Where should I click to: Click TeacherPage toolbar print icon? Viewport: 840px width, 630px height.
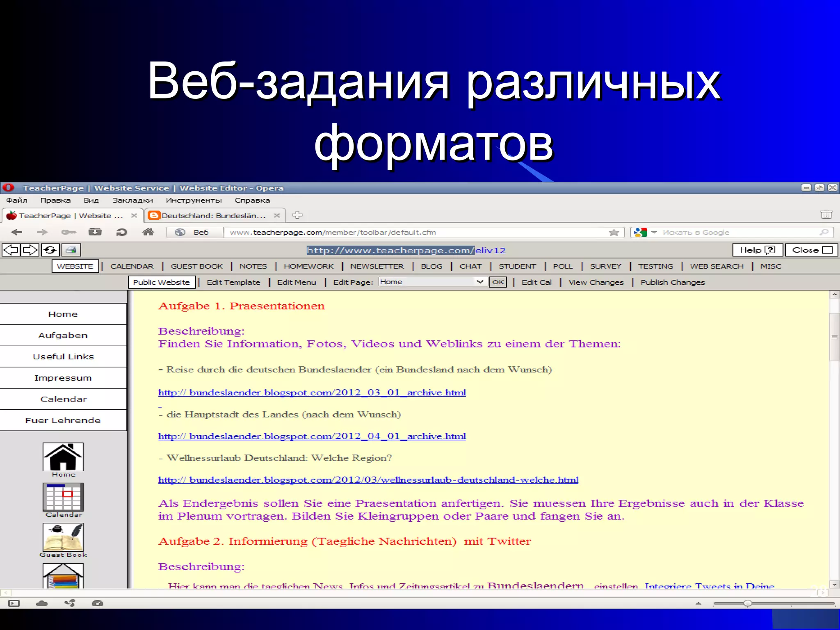click(71, 250)
